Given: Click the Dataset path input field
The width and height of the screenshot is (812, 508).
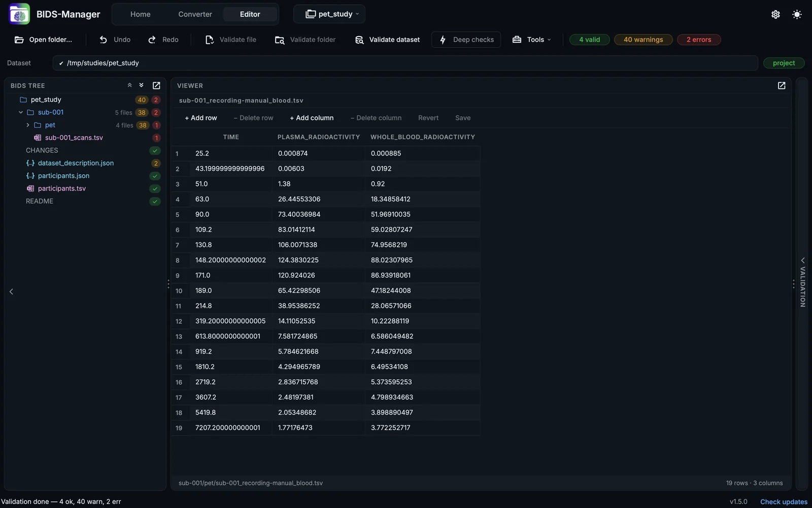Looking at the screenshot, I should (405, 63).
